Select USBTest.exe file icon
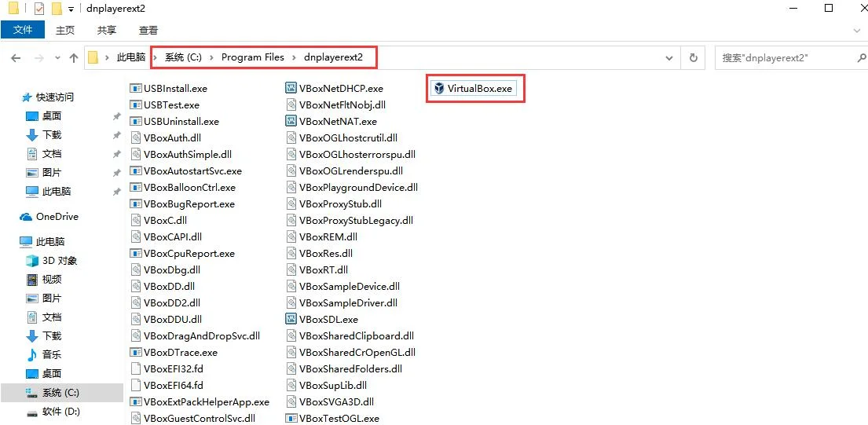This screenshot has width=868, height=425. click(x=136, y=104)
